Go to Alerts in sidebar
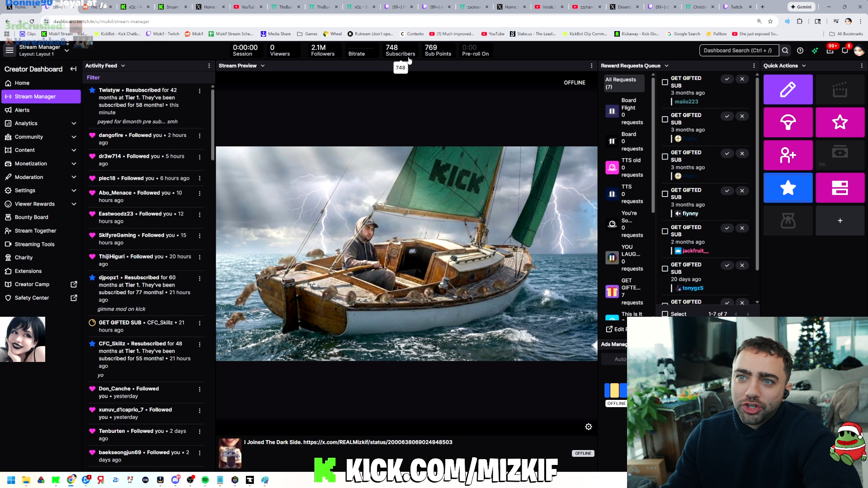This screenshot has height=488, width=868. [22, 110]
